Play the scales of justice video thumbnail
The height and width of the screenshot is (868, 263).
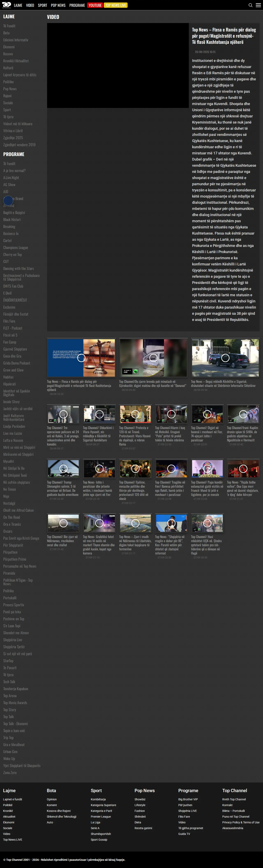81,358
